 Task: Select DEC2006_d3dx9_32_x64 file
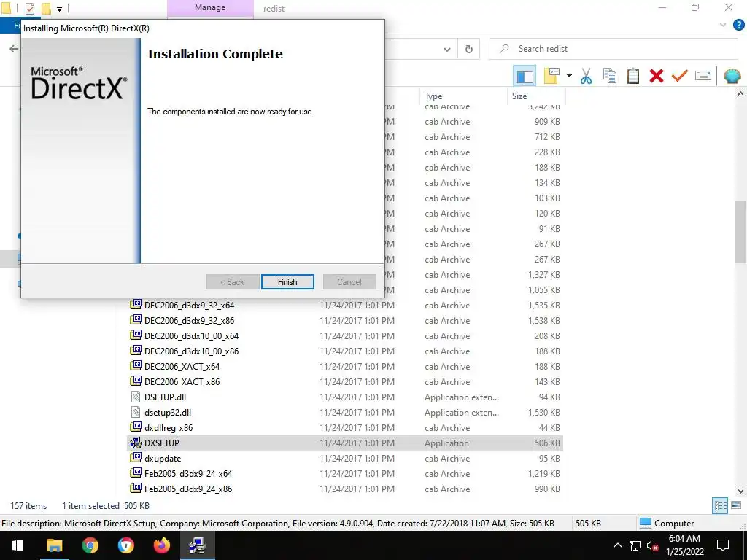[345, 306]
